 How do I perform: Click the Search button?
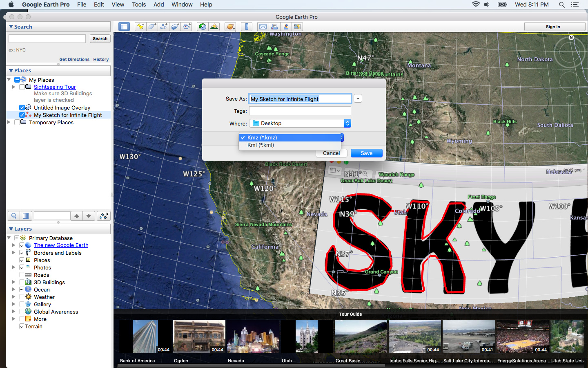(x=100, y=38)
